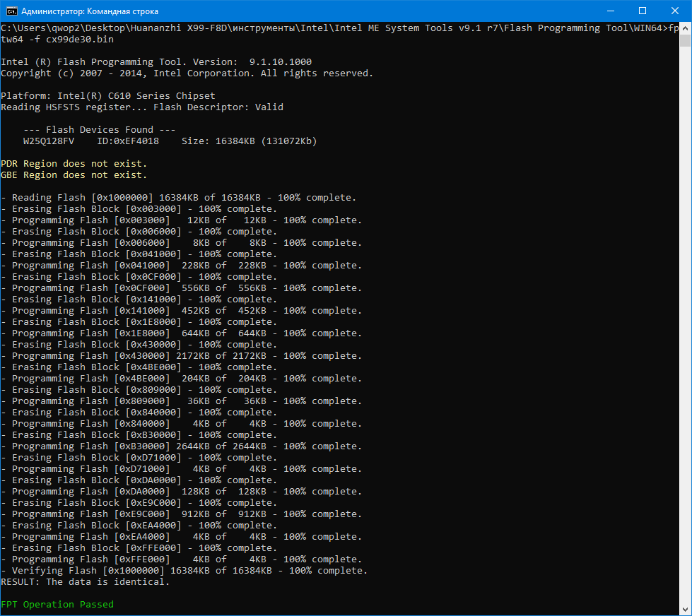Click 'Size: 16384KB (131072Kb)' text

(x=249, y=141)
